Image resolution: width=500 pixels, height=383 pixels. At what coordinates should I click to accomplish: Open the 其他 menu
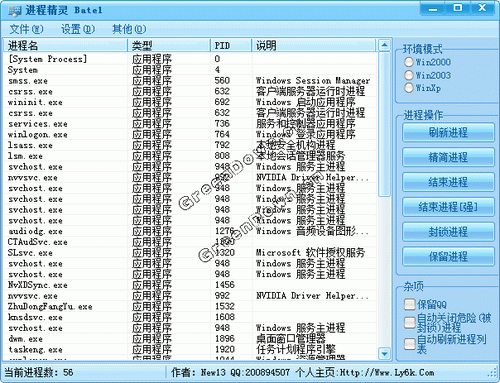pos(129,29)
